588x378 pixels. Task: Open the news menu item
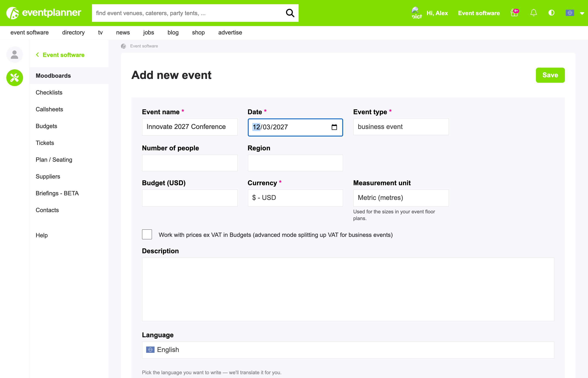click(123, 32)
